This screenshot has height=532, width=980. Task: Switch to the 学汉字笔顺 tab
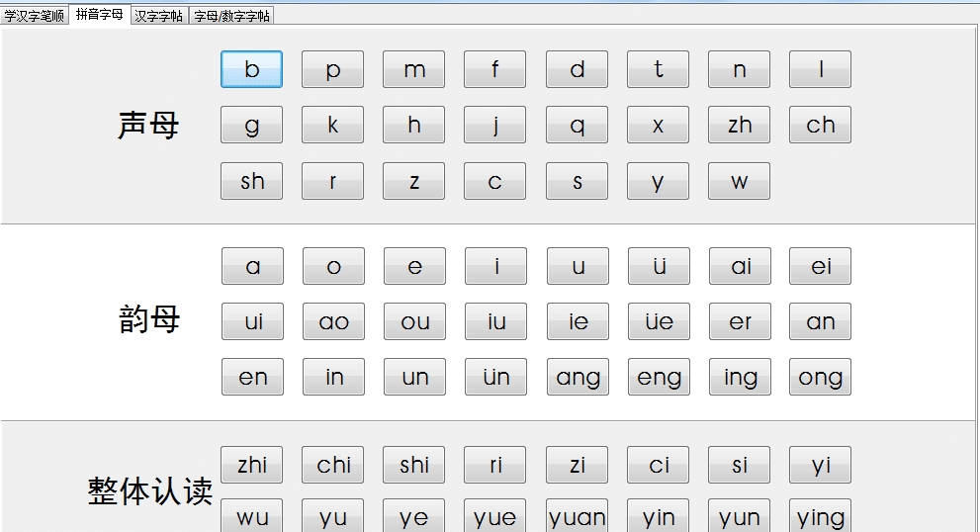pyautogui.click(x=35, y=16)
